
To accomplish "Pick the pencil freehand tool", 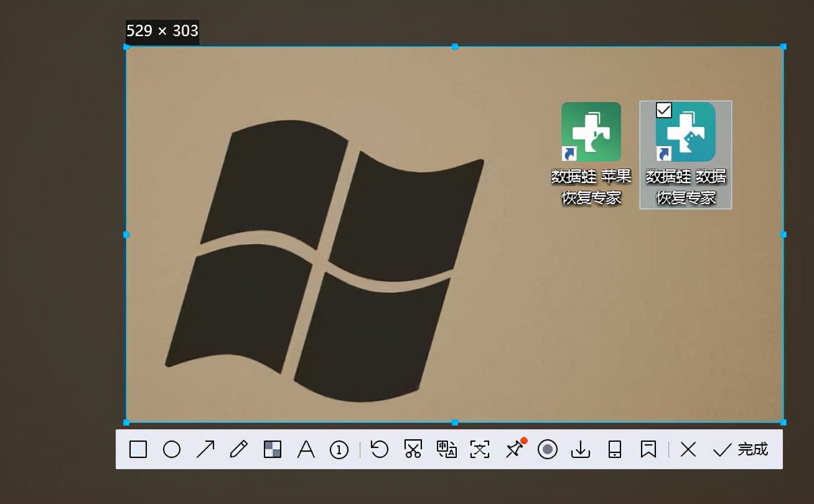I will (x=239, y=449).
